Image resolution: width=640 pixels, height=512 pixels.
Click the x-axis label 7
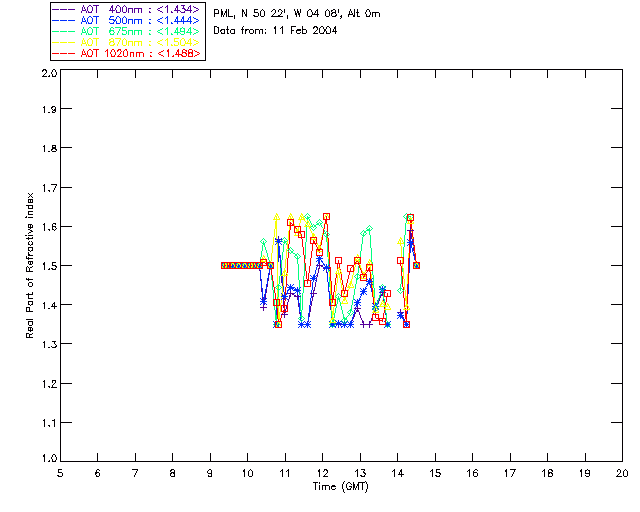135,473
